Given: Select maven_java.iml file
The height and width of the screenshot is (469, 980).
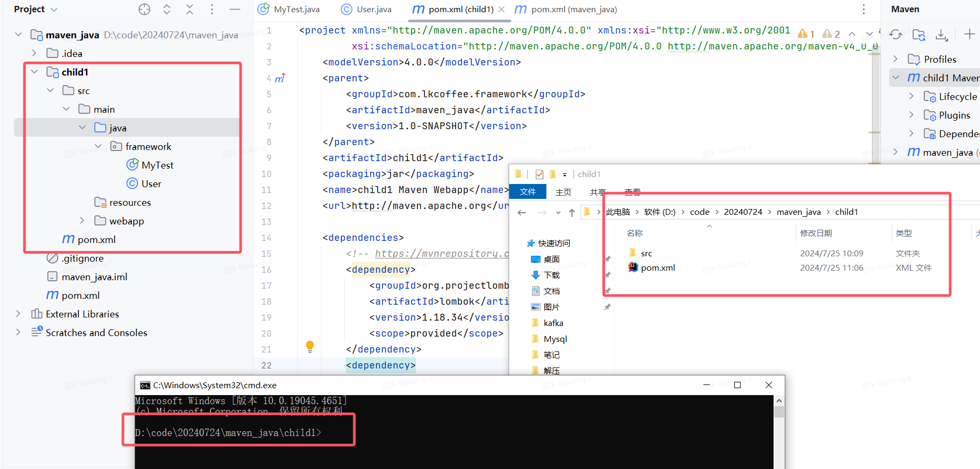Looking at the screenshot, I should coord(87,277).
